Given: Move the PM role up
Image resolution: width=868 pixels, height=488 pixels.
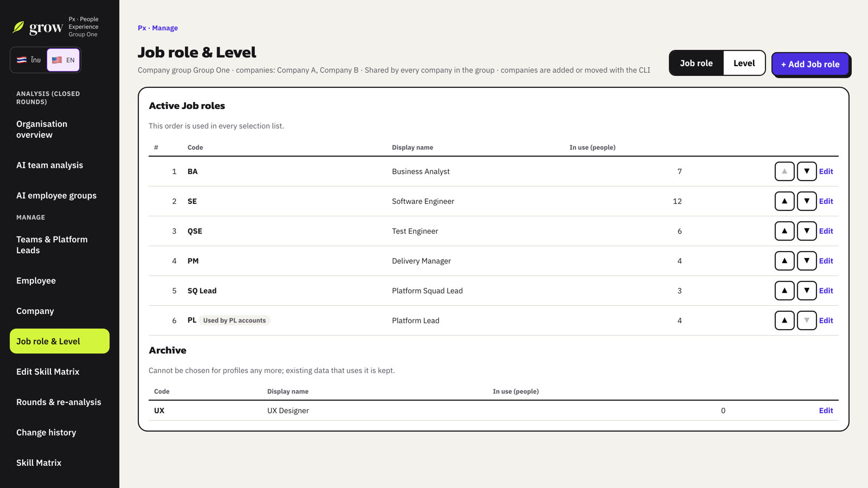Looking at the screenshot, I should (x=784, y=261).
